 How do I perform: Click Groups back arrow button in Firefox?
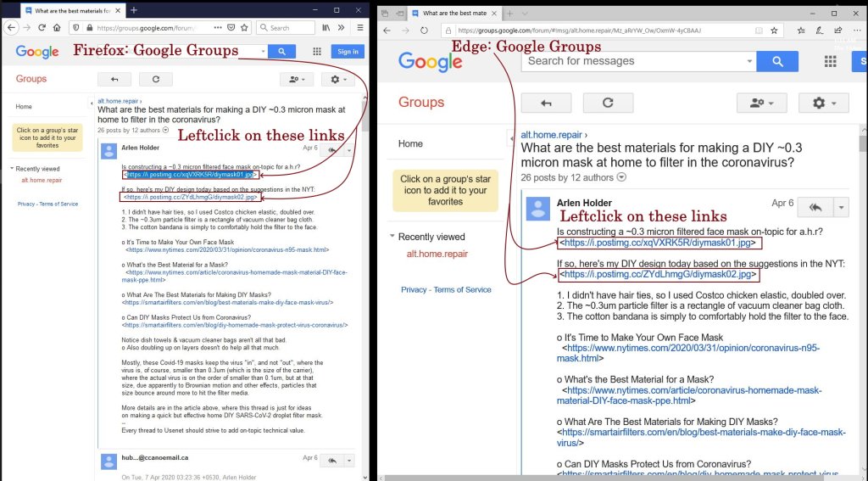coord(114,79)
